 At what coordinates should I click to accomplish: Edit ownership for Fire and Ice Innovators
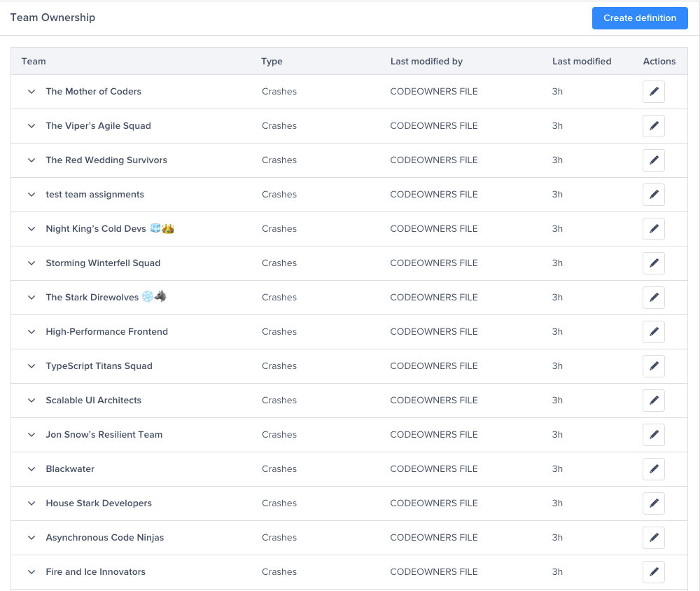click(653, 571)
